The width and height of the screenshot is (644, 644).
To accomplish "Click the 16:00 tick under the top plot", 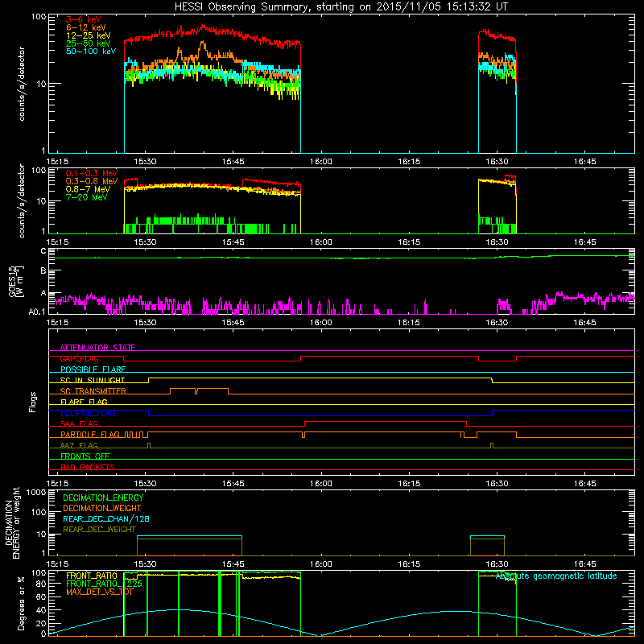I will click(320, 162).
